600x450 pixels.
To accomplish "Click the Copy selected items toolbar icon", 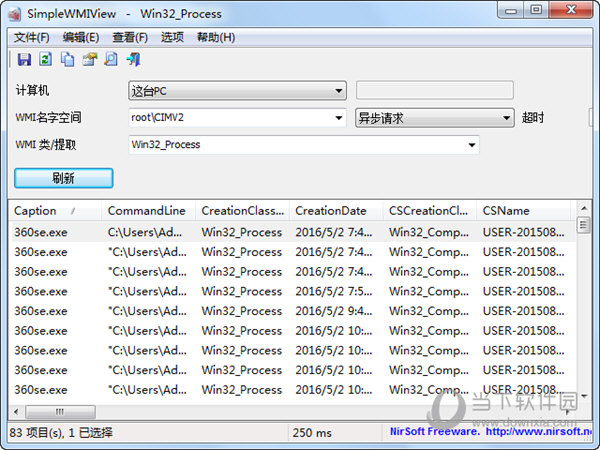I will pyautogui.click(x=68, y=59).
